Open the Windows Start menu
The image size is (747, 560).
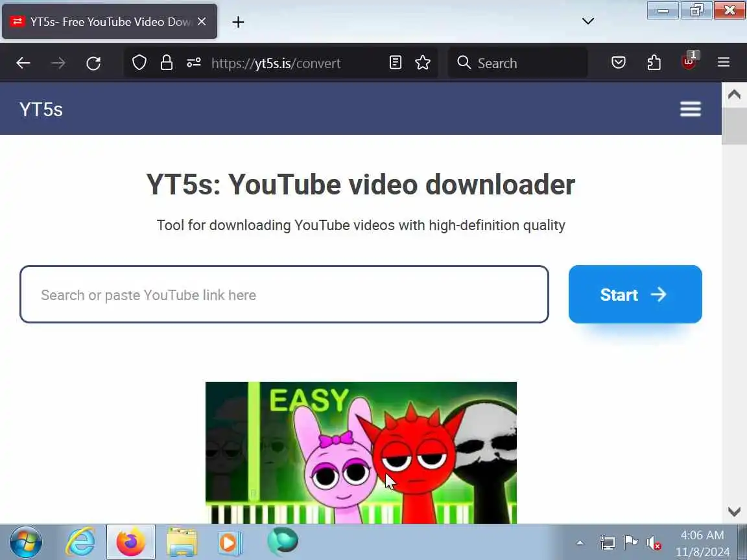tap(26, 542)
